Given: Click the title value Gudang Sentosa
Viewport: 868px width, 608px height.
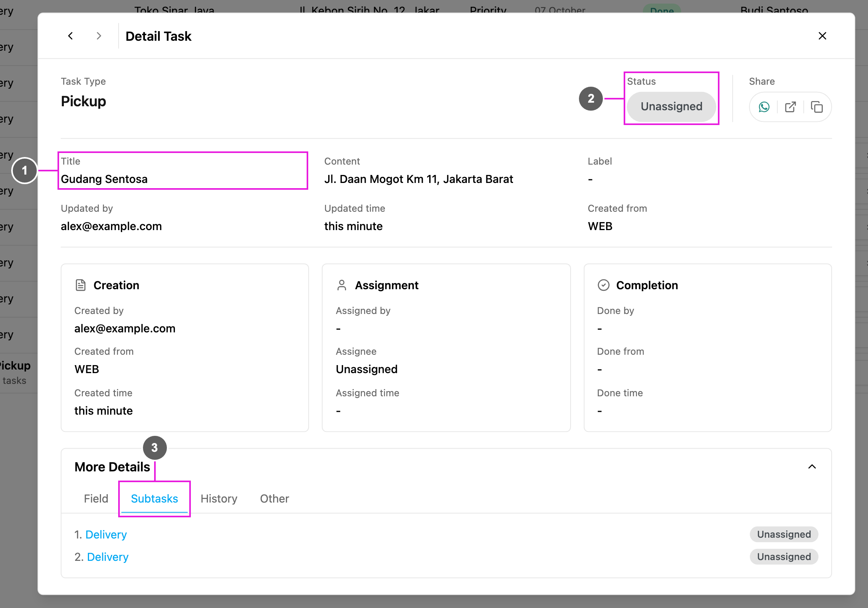Looking at the screenshot, I should 104,179.
